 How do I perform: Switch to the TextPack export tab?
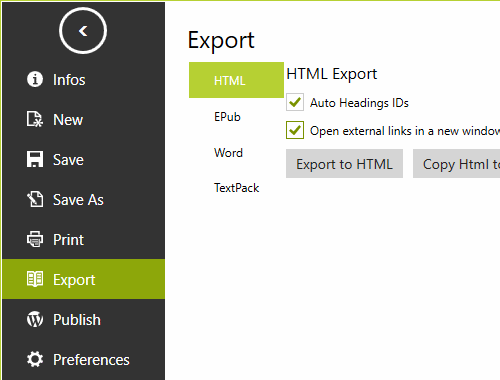click(236, 188)
